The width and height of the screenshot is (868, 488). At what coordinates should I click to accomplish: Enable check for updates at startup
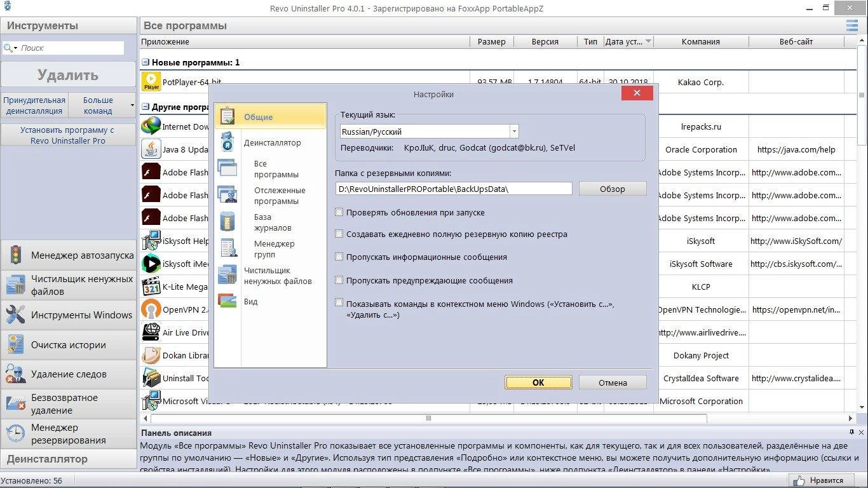click(x=339, y=212)
